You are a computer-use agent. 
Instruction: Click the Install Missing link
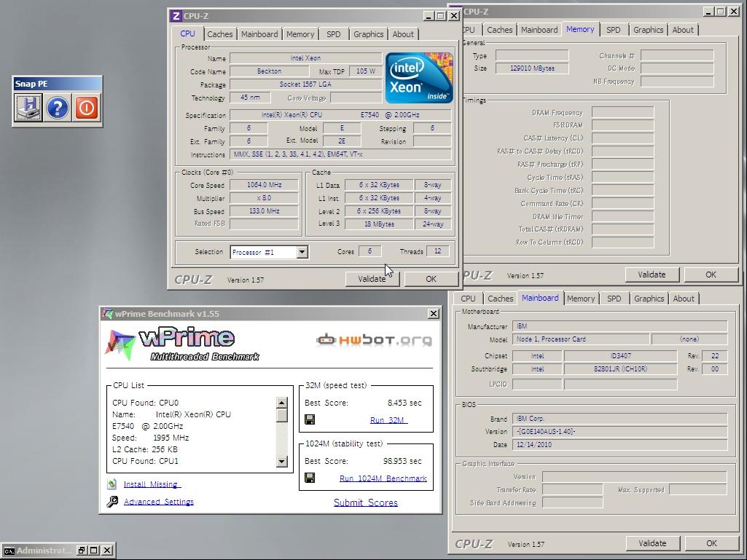pos(152,484)
